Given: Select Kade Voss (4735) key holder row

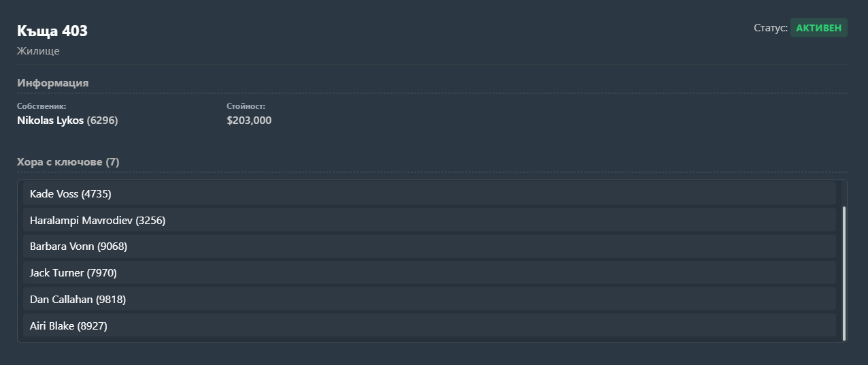Looking at the screenshot, I should (429, 193).
